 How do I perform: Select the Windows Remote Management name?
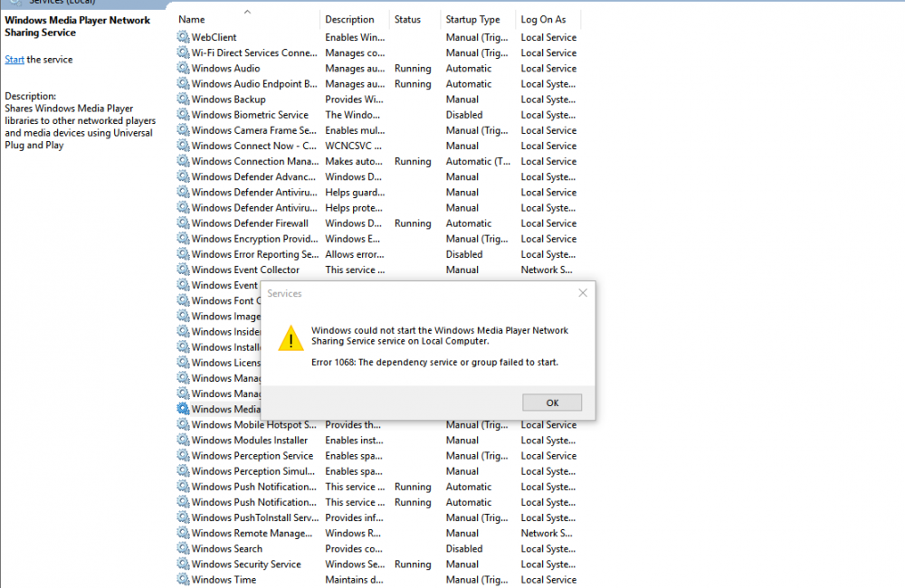click(x=252, y=533)
